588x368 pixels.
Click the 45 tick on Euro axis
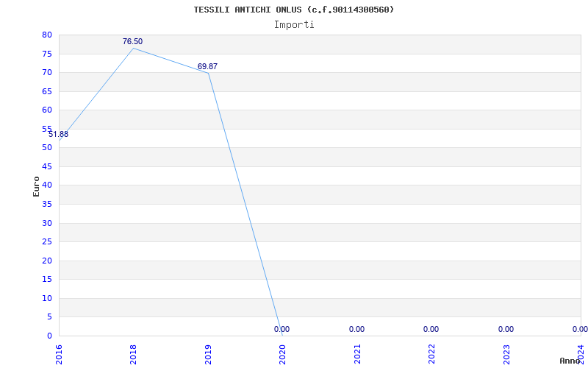point(47,167)
